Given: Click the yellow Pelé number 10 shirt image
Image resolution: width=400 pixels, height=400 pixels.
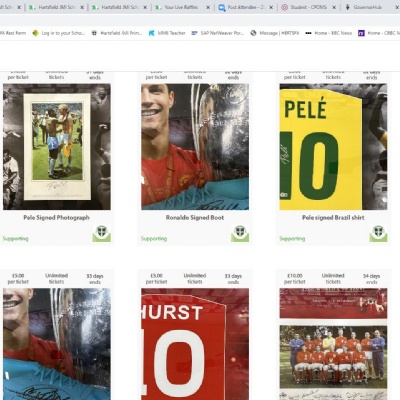Looking at the screenshot, I should click(333, 147).
